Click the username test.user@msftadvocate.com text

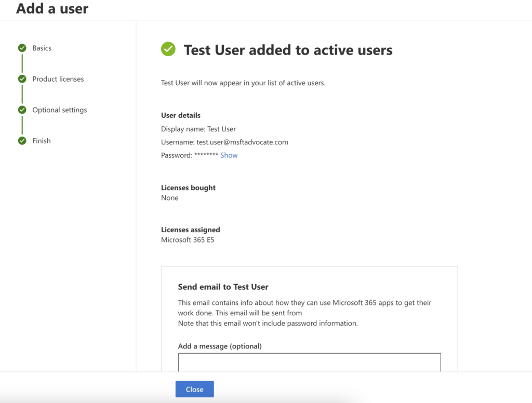coord(242,142)
